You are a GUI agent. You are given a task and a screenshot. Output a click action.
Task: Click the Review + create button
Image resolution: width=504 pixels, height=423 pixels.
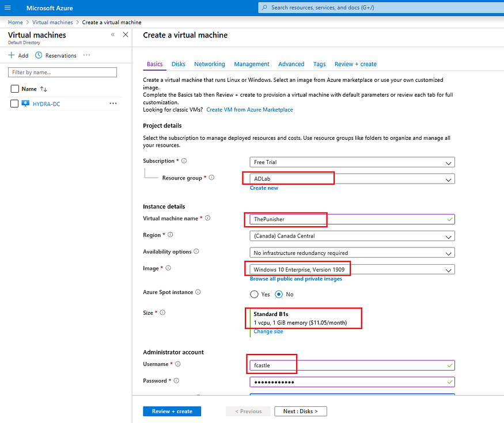[x=172, y=411]
